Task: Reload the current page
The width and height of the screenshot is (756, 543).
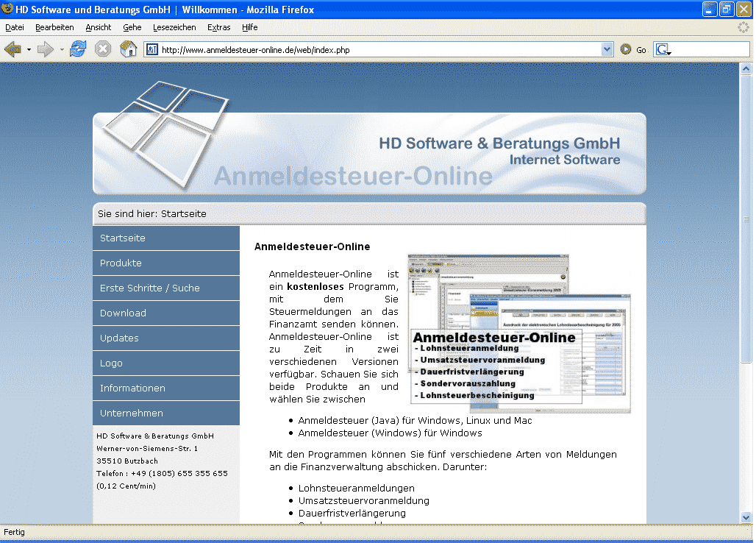Action: [x=78, y=49]
